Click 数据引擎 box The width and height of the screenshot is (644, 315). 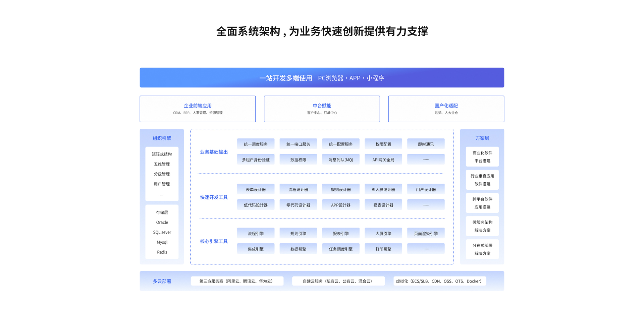point(298,249)
